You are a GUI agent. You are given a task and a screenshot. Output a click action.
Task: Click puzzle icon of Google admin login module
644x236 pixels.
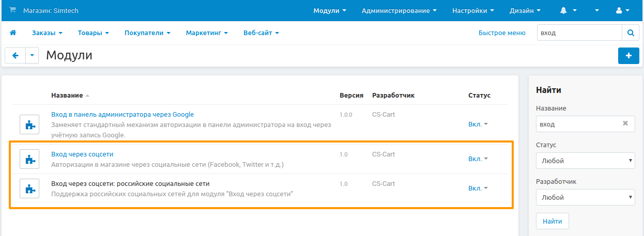pos(29,125)
